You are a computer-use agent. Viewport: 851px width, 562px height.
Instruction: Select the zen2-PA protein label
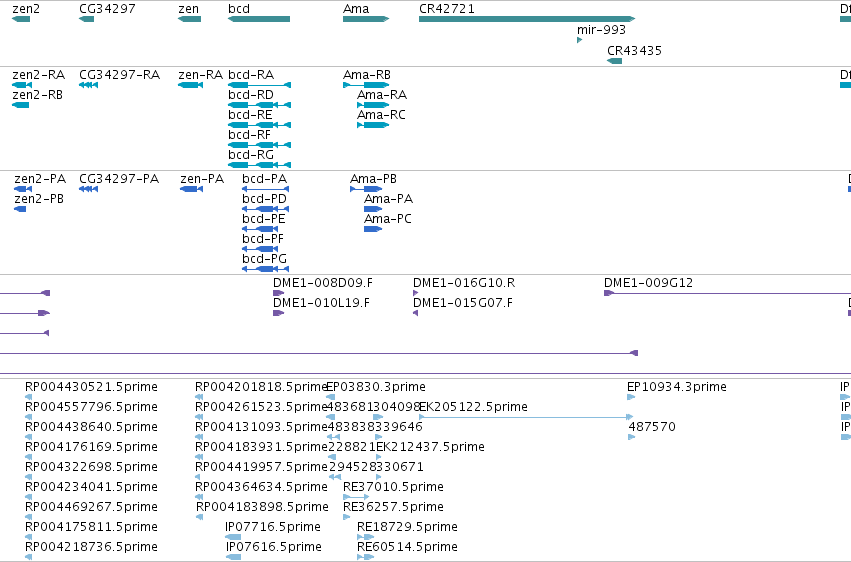click(x=40, y=178)
